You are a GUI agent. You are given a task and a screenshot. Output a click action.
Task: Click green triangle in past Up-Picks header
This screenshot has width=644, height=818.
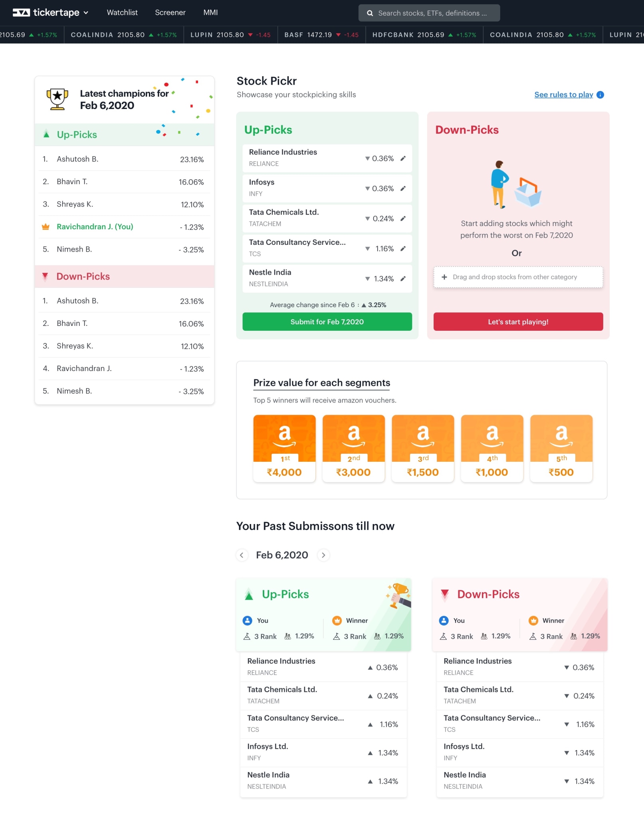coord(249,595)
